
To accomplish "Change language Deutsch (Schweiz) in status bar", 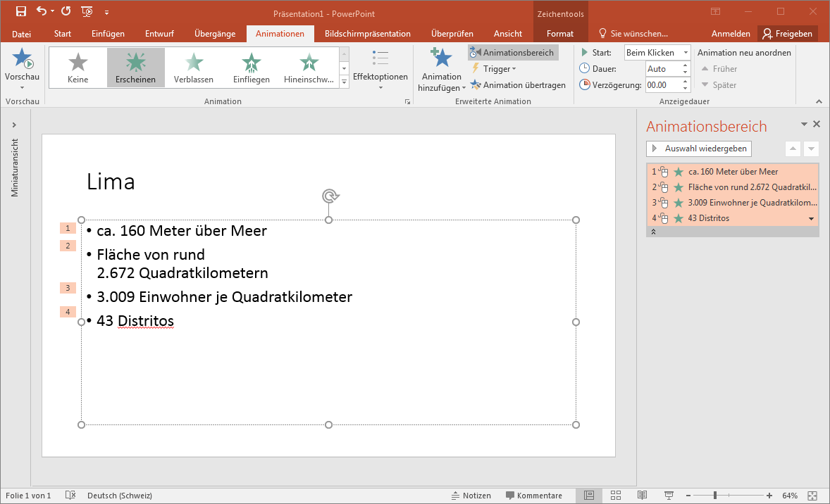I will click(x=120, y=496).
